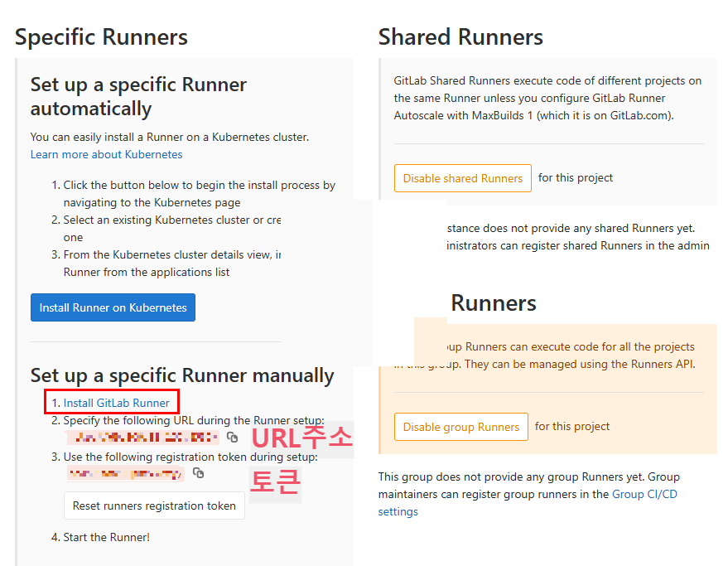Disable group Runners for this project
Image resolution: width=728 pixels, height=566 pixels.
click(x=461, y=427)
